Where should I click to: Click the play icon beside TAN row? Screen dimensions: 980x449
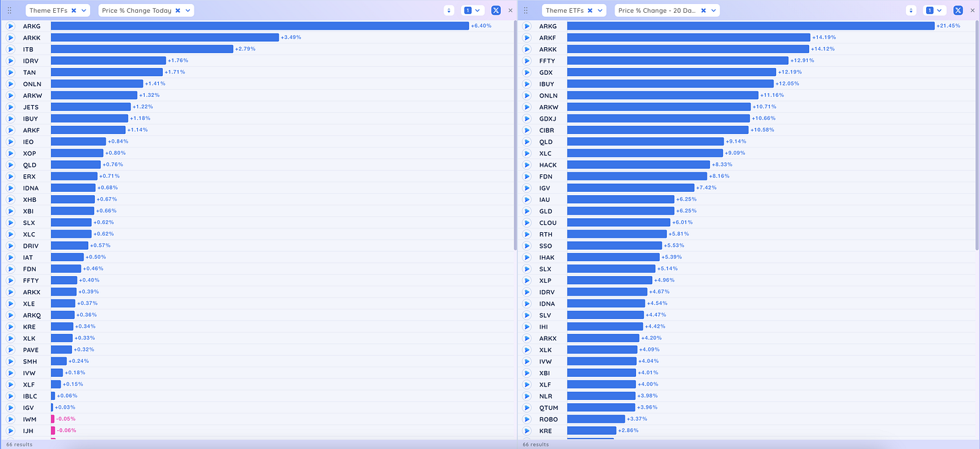coord(11,72)
